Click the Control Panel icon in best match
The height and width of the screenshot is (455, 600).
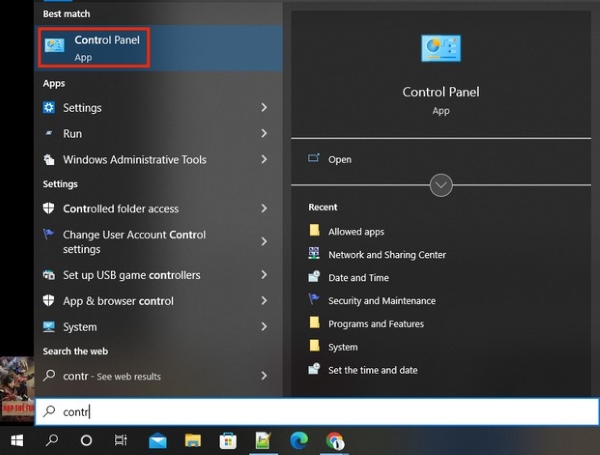[54, 45]
